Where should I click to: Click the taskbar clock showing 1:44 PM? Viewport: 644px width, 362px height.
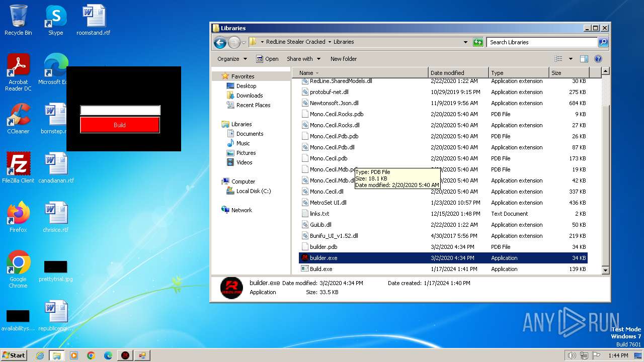pos(618,355)
